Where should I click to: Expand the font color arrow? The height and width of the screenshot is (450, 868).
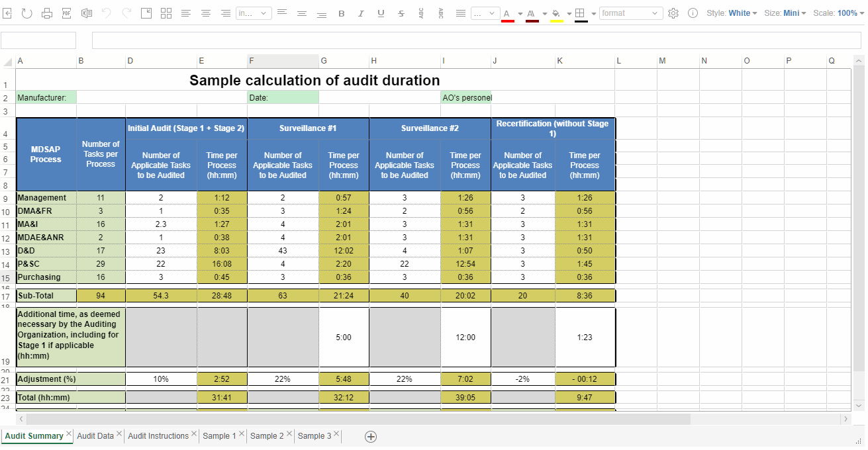[520, 13]
